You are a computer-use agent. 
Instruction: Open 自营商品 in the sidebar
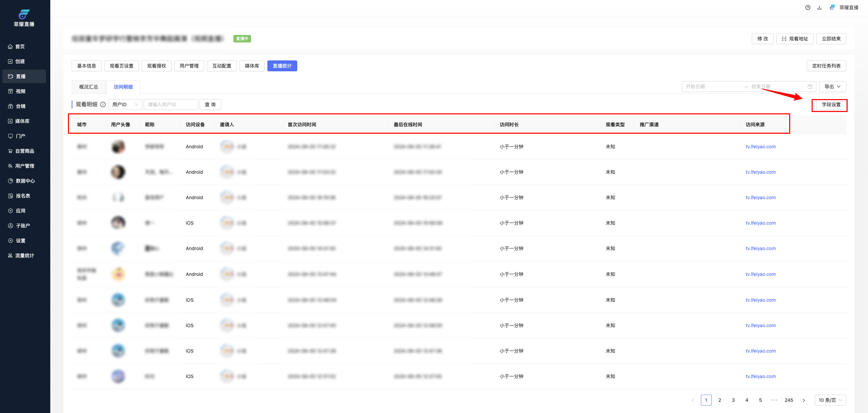coord(24,151)
